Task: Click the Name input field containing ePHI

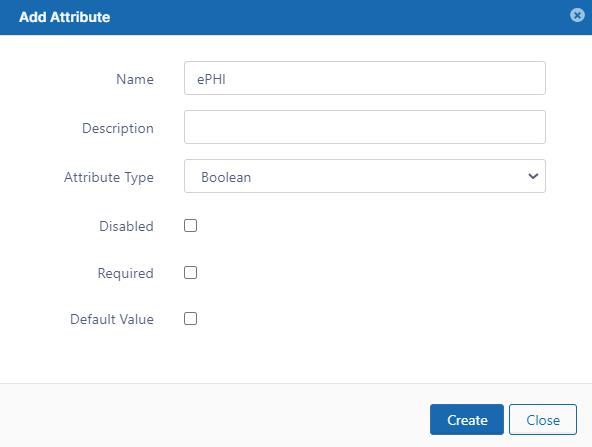Action: pos(365,78)
